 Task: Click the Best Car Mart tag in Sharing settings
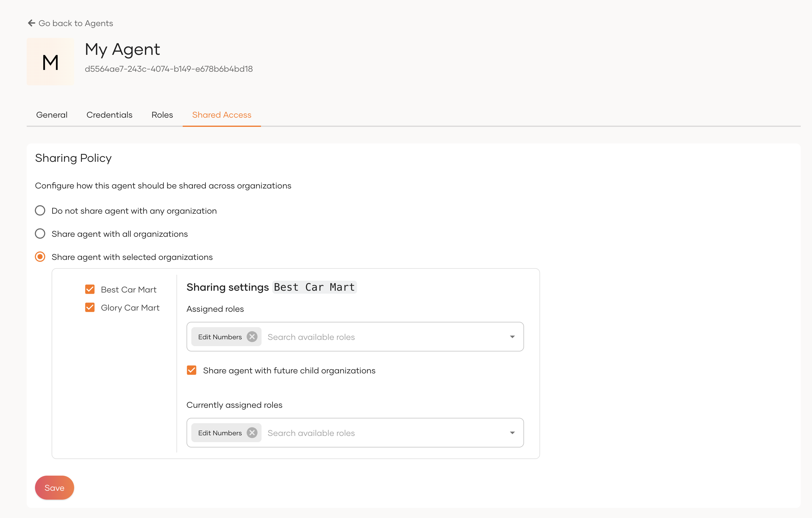[x=314, y=287]
